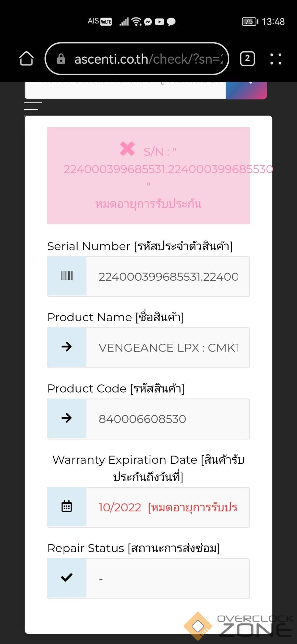Image resolution: width=297 pixels, height=644 pixels.
Task: Tap the 10/2022 warranty expiration field
Action: point(168,507)
